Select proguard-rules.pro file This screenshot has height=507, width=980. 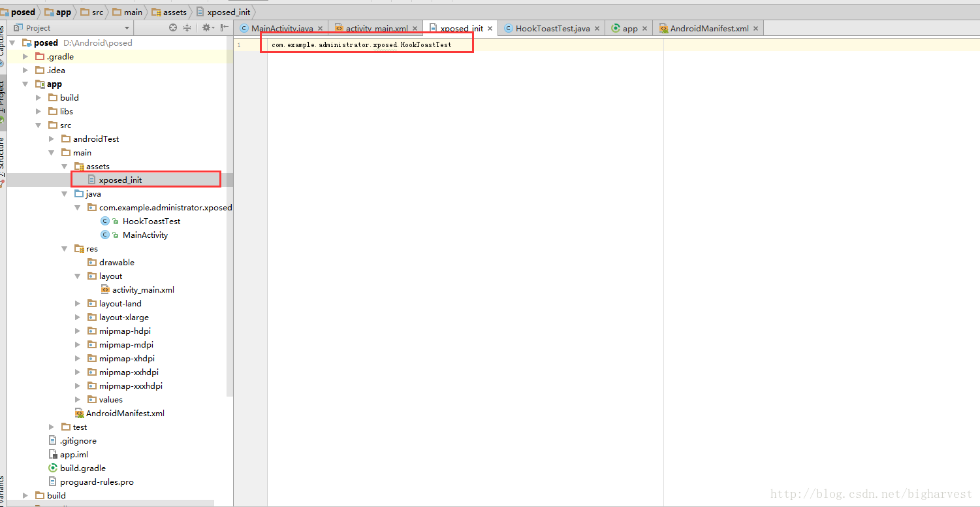(x=97, y=482)
